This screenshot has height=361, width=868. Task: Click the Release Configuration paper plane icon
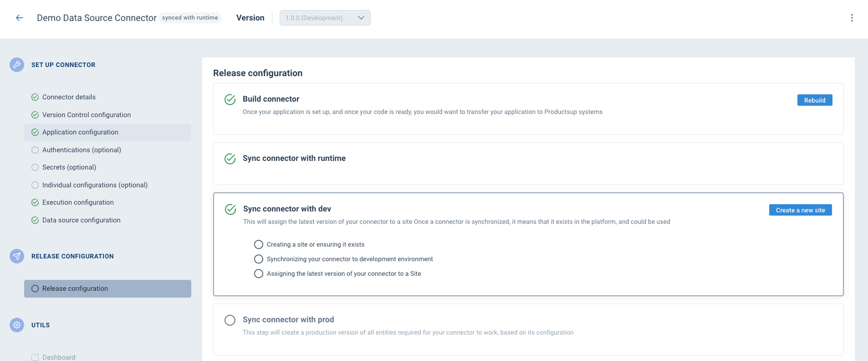[17, 256]
